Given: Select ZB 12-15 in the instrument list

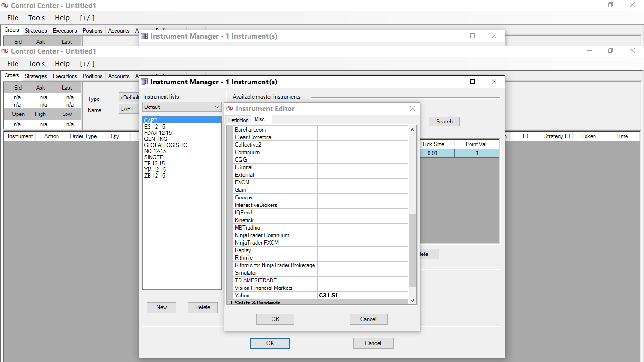Looking at the screenshot, I should [x=155, y=176].
